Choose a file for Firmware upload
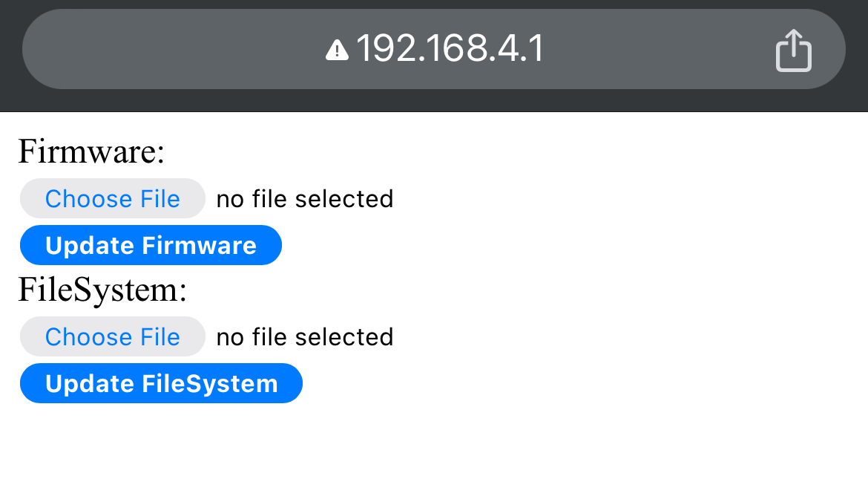This screenshot has height=502, width=868. point(112,199)
